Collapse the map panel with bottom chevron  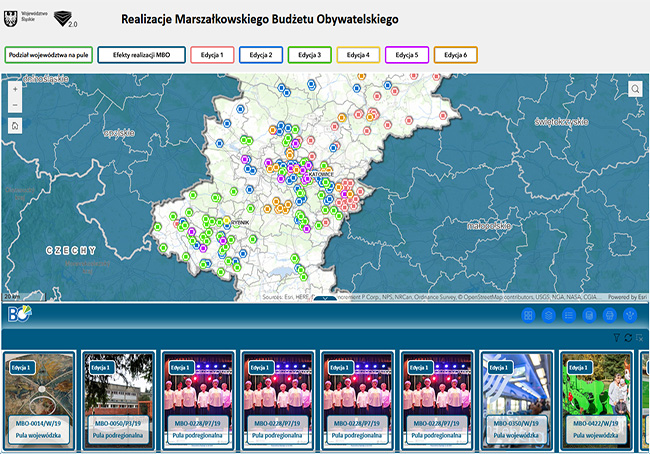click(325, 298)
